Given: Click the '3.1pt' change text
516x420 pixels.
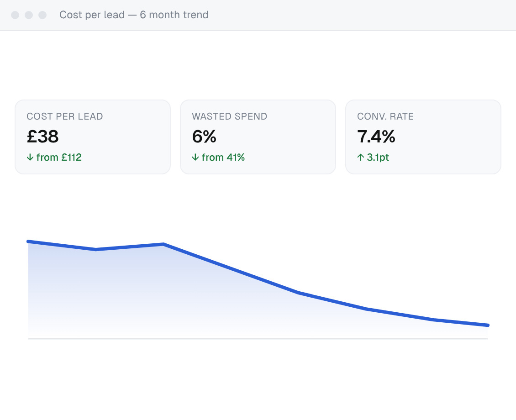Looking at the screenshot, I should tap(378, 157).
